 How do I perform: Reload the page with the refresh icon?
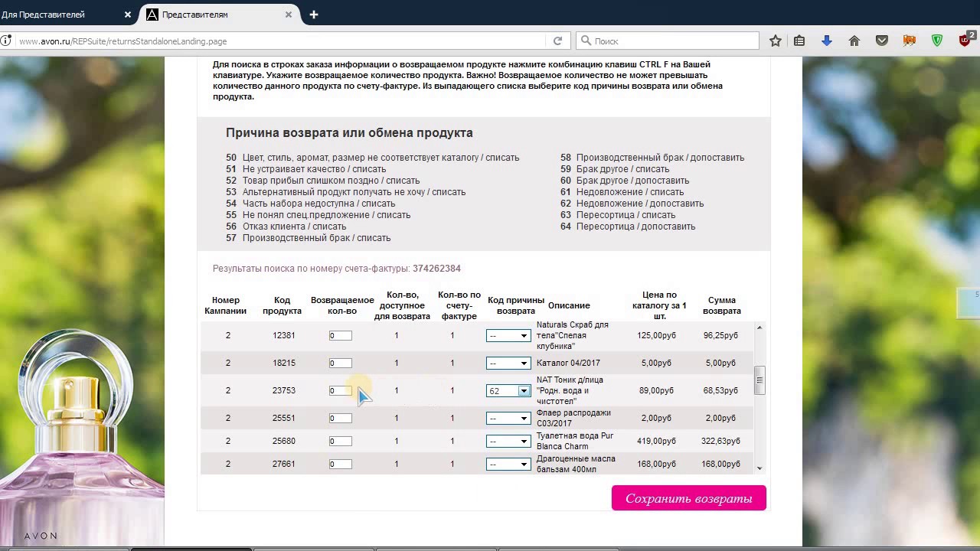tap(558, 41)
